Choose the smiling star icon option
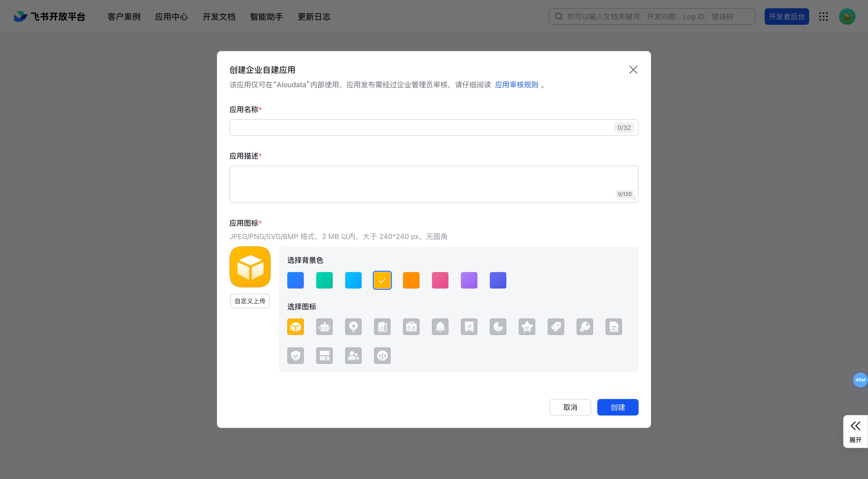The image size is (868, 479). [527, 326]
